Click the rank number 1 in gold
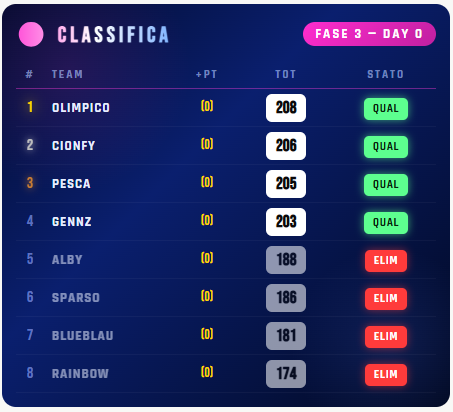453x412 pixels. pos(30,107)
